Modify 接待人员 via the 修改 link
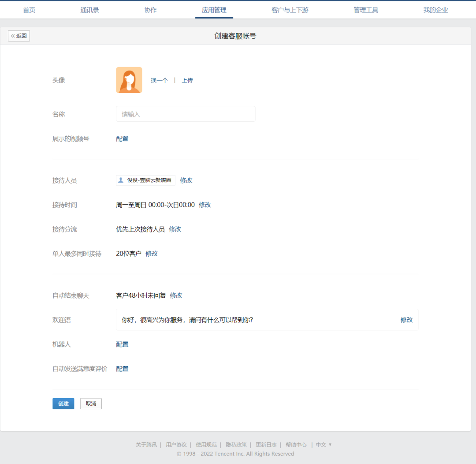 tap(186, 180)
